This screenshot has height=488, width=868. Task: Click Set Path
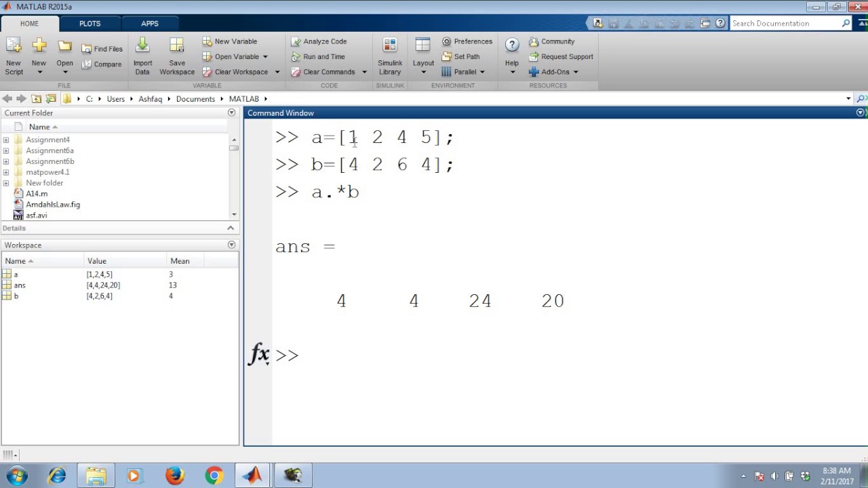pyautogui.click(x=461, y=57)
